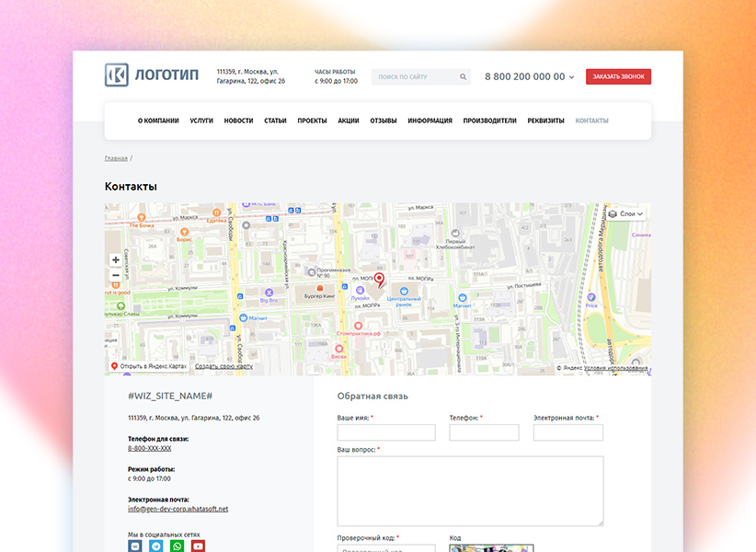Expand the Слои map layers dropdown
The width and height of the screenshot is (756, 552).
coord(626,214)
